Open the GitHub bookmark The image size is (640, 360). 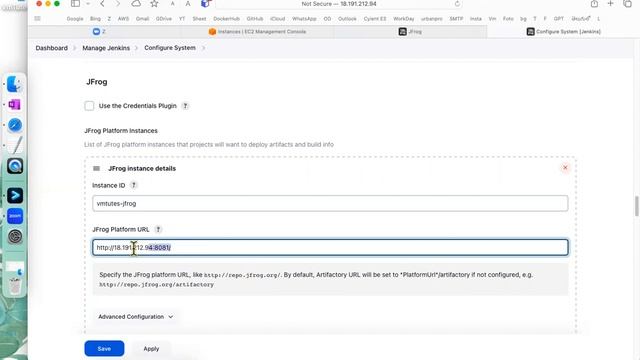click(x=255, y=19)
